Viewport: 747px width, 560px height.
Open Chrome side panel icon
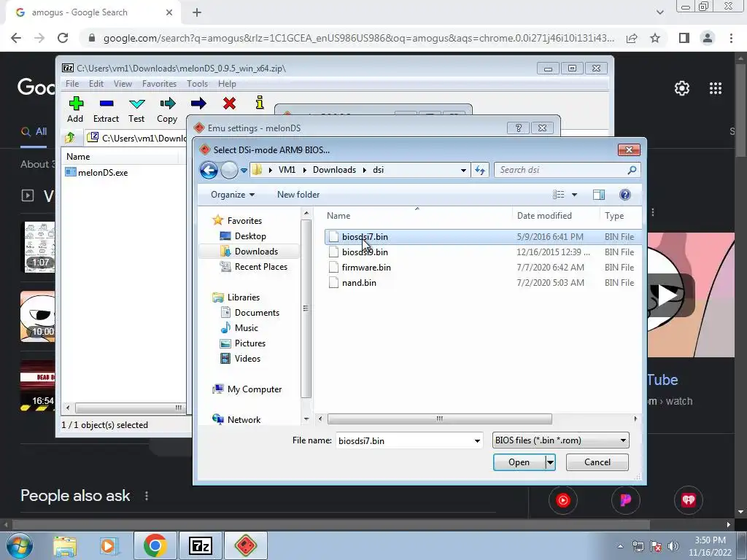pyautogui.click(x=684, y=38)
